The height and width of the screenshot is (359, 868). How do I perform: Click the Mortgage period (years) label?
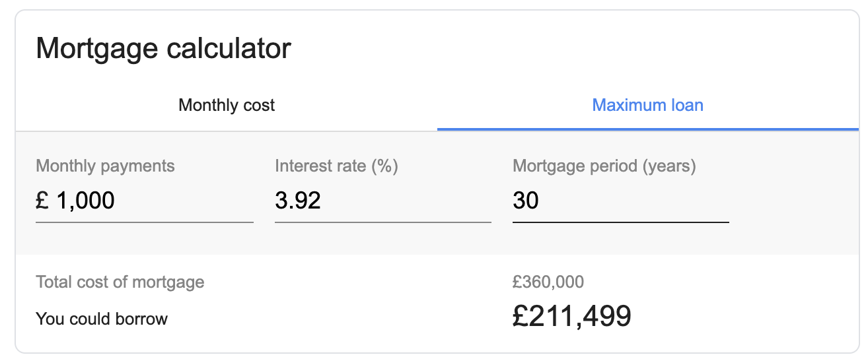click(604, 166)
